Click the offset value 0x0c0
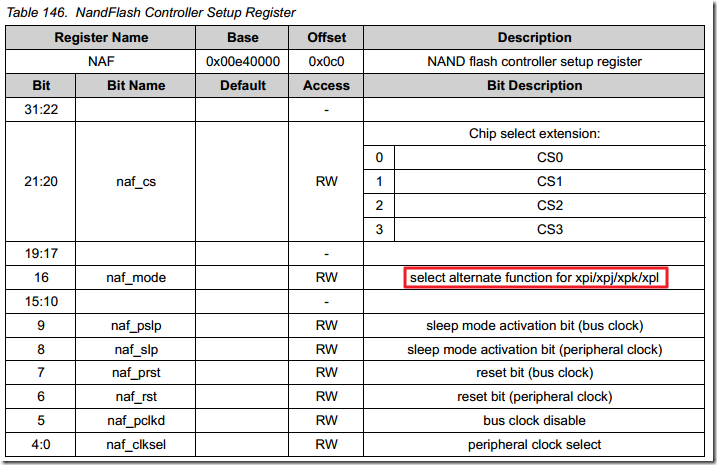 327,61
